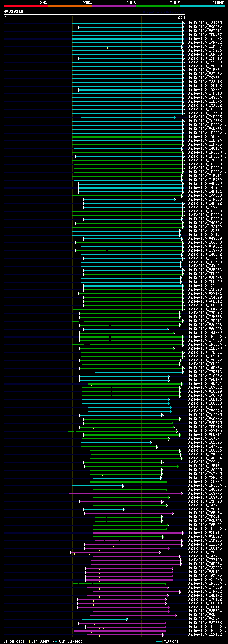Open hit UniRef100_B9GG60

pos(204,27)
